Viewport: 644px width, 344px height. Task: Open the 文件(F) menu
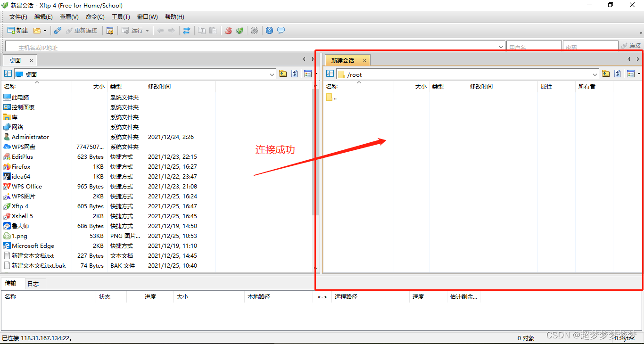pyautogui.click(x=18, y=17)
